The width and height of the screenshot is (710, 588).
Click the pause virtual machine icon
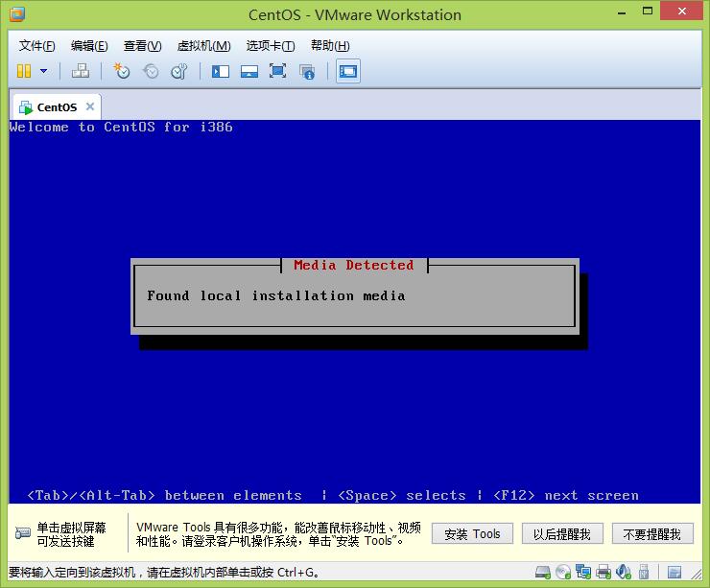(x=23, y=71)
